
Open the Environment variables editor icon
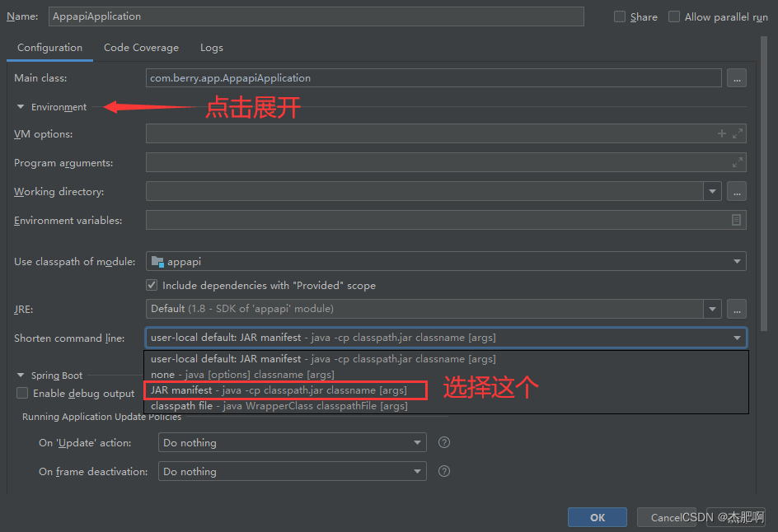(x=736, y=220)
